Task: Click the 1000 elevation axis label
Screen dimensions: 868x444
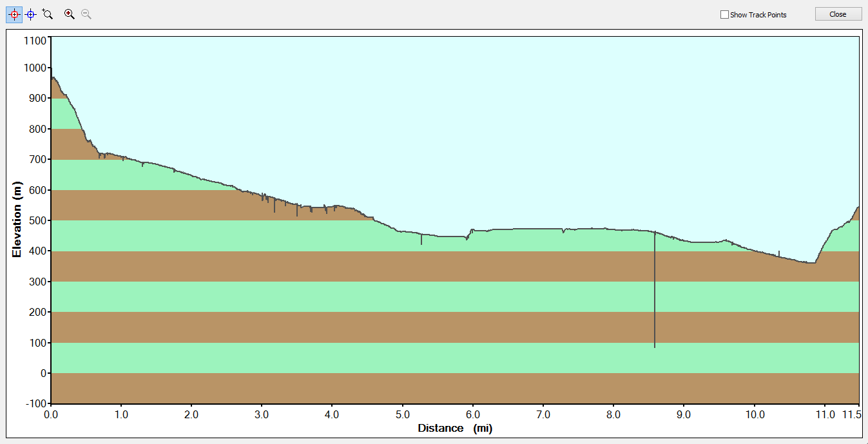Action: [x=35, y=68]
